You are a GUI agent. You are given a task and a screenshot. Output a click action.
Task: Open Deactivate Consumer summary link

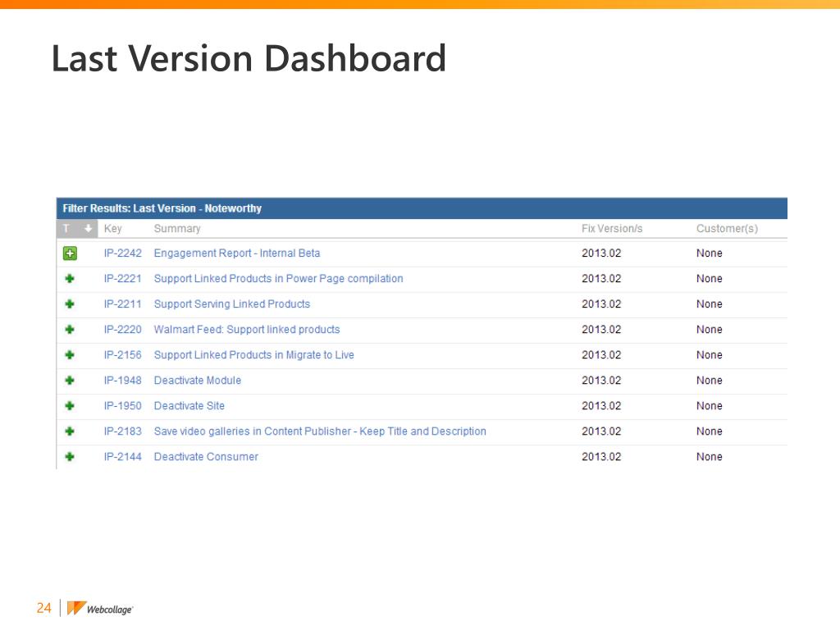click(x=206, y=456)
